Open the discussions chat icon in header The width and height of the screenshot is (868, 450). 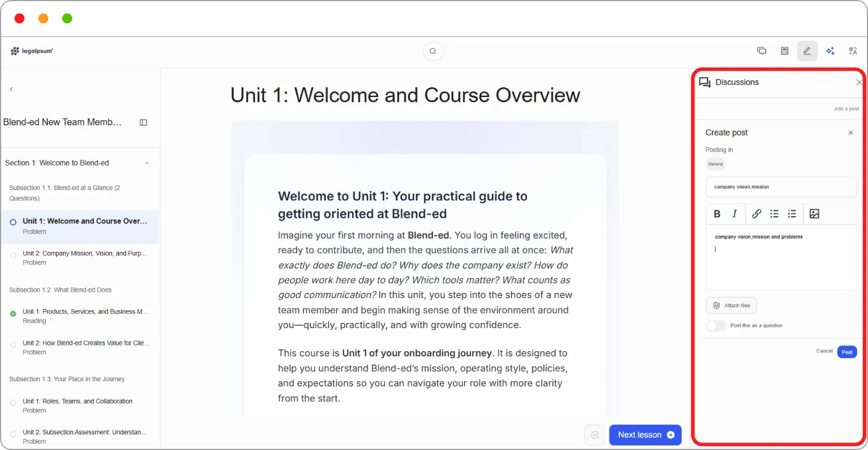pyautogui.click(x=762, y=51)
